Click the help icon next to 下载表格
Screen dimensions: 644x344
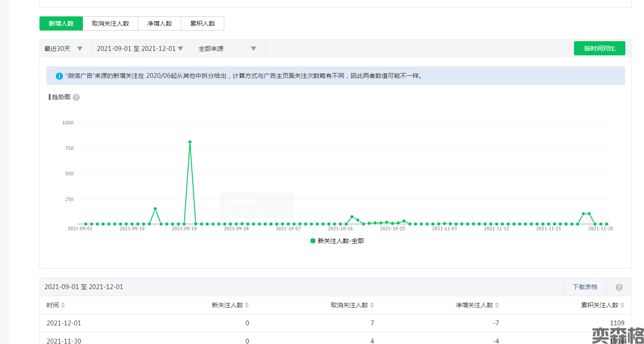click(x=619, y=287)
